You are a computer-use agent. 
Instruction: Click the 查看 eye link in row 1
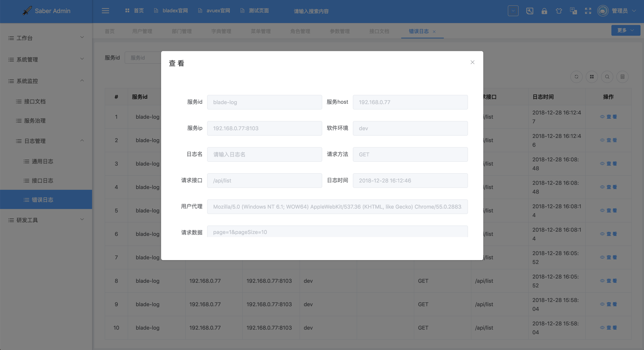pos(609,117)
